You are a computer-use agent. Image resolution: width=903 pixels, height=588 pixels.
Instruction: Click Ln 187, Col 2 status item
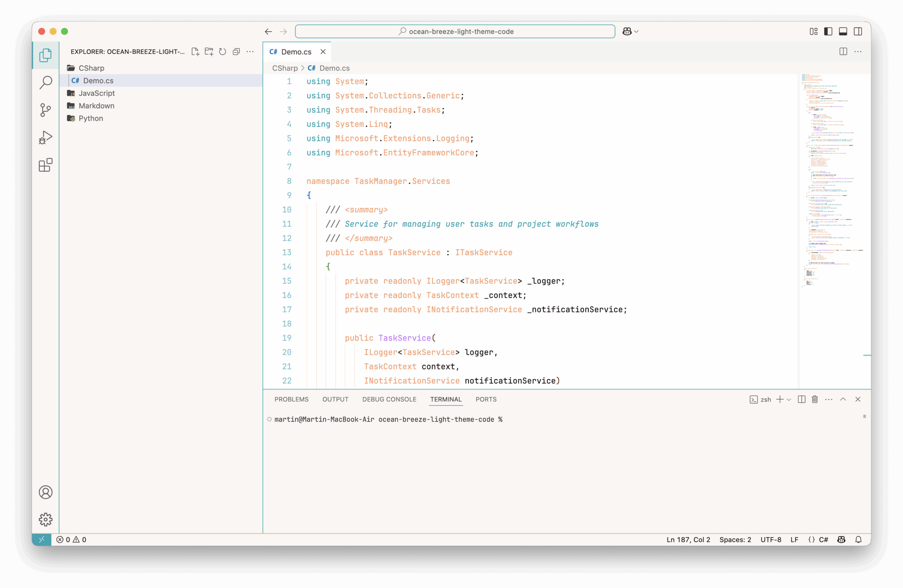point(688,539)
